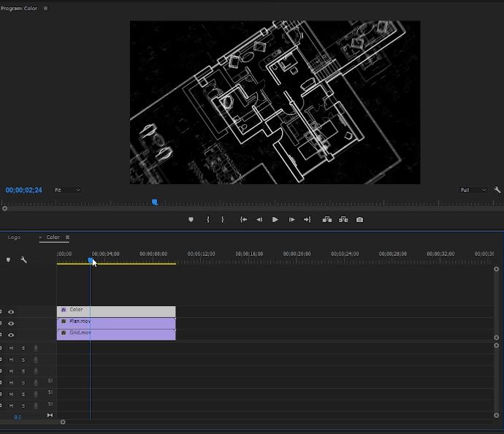This screenshot has width=504, height=434.
Task: Click the Go to In point button
Action: [x=243, y=219]
